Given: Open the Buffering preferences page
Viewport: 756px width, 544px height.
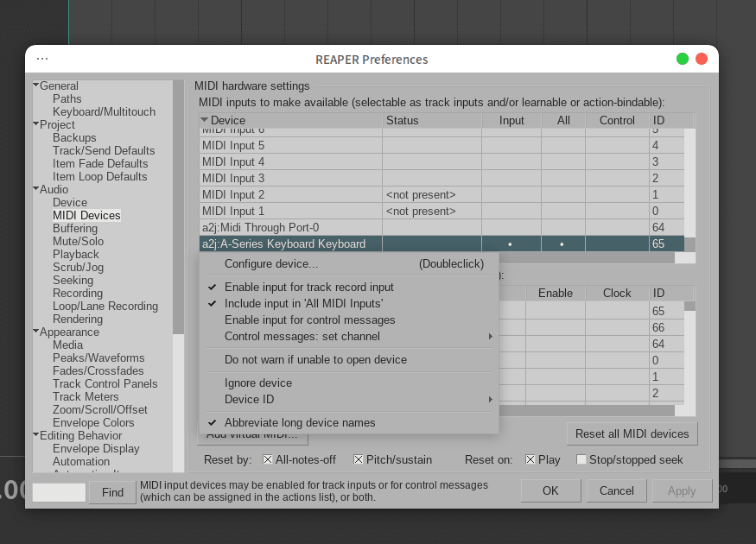Looking at the screenshot, I should 75,228.
